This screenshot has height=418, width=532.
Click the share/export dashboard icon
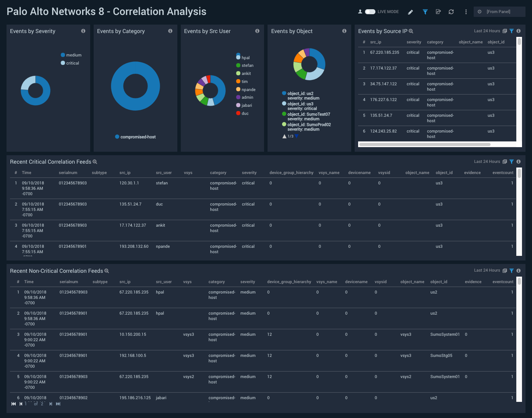438,12
